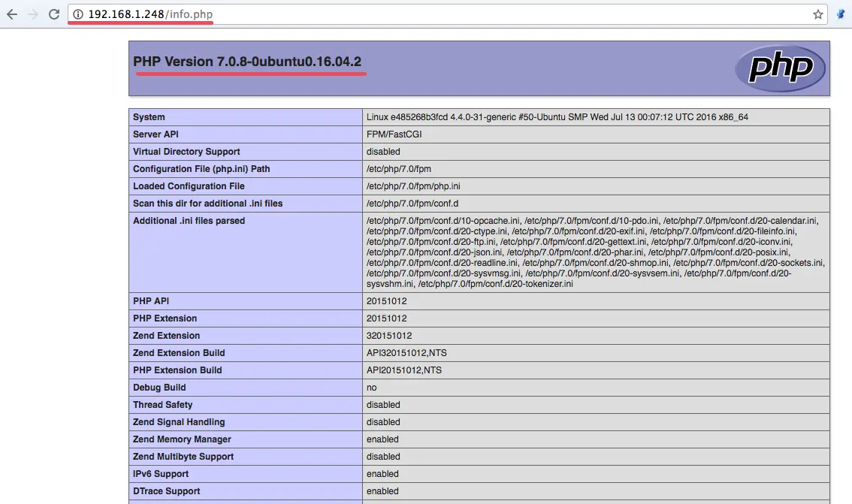Select the Zend Signal Handling disabled value

coord(383,423)
